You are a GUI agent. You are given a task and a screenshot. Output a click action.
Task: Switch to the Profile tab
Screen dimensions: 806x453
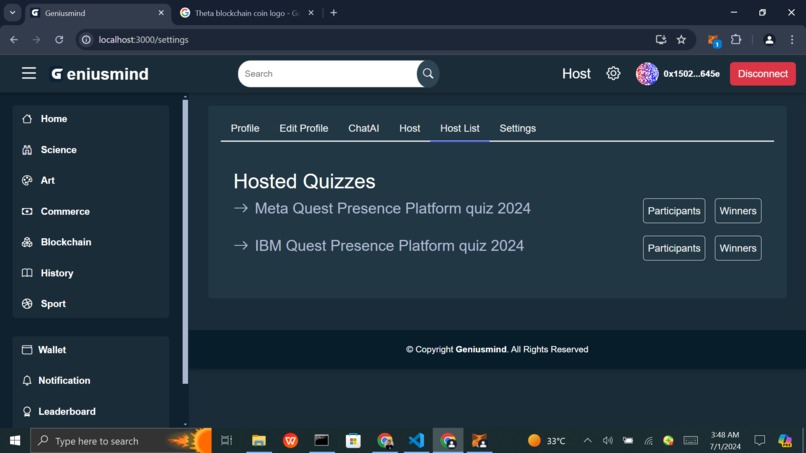[x=245, y=129]
